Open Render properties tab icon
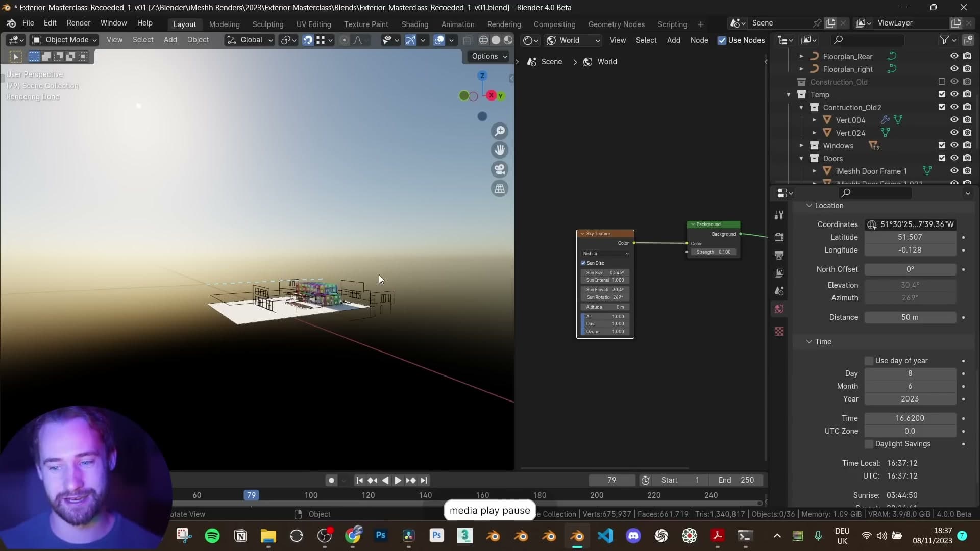This screenshot has width=980, height=551. pos(779,237)
